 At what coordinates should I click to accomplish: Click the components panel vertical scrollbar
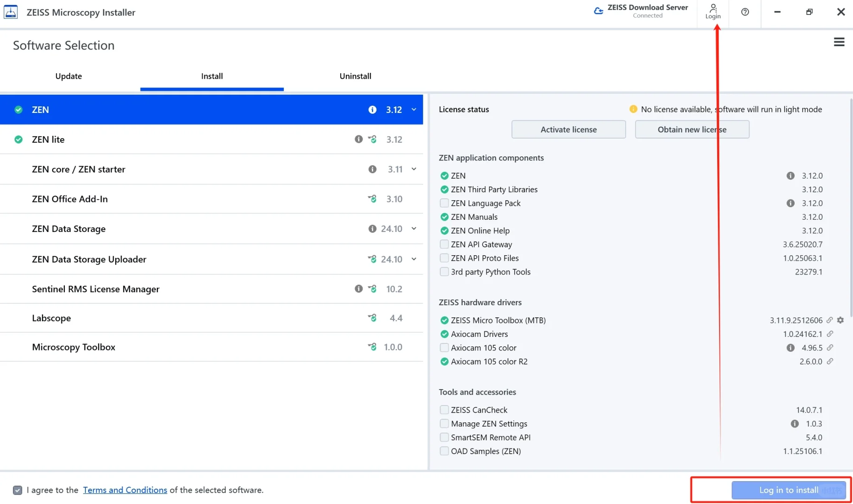click(851, 208)
